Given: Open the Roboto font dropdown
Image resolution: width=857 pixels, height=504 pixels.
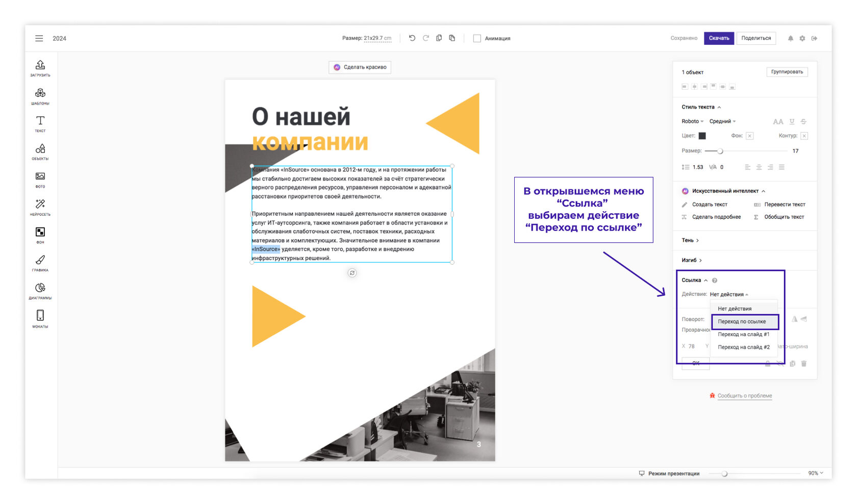Looking at the screenshot, I should click(692, 121).
